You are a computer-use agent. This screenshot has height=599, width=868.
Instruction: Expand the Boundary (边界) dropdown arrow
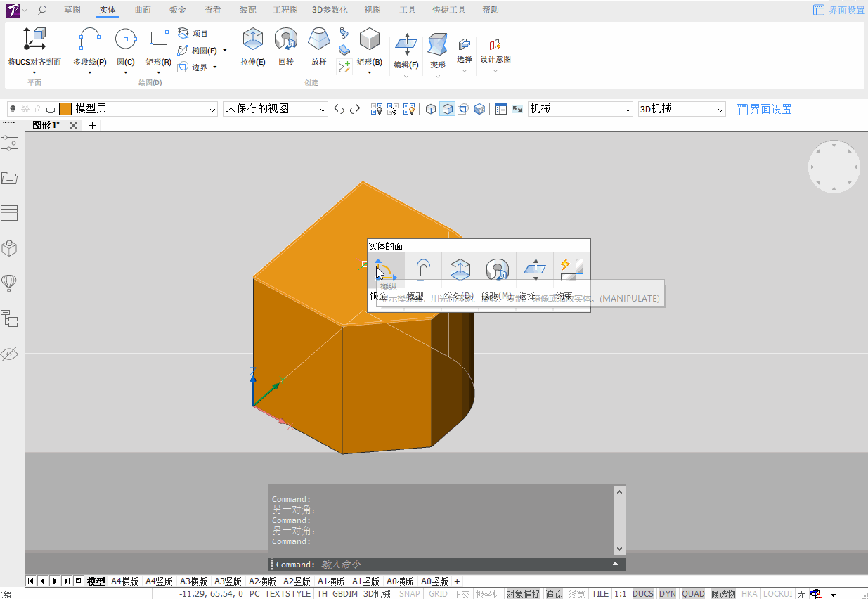(214, 67)
